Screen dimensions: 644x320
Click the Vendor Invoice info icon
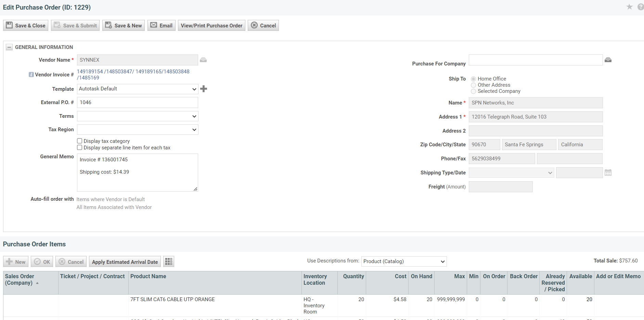coord(31,75)
